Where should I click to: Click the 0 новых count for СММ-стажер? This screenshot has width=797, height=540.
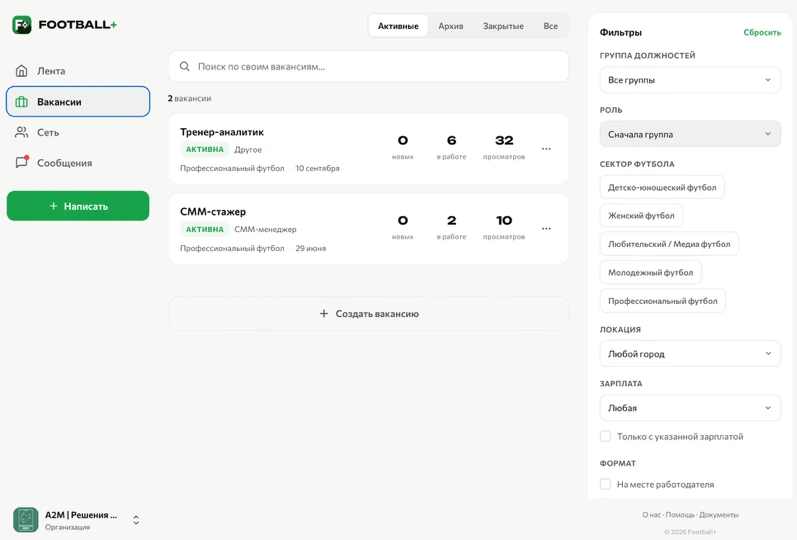pos(403,227)
